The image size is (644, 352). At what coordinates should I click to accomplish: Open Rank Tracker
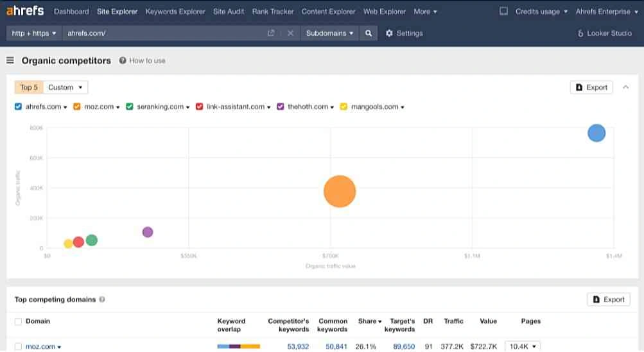[x=273, y=12]
